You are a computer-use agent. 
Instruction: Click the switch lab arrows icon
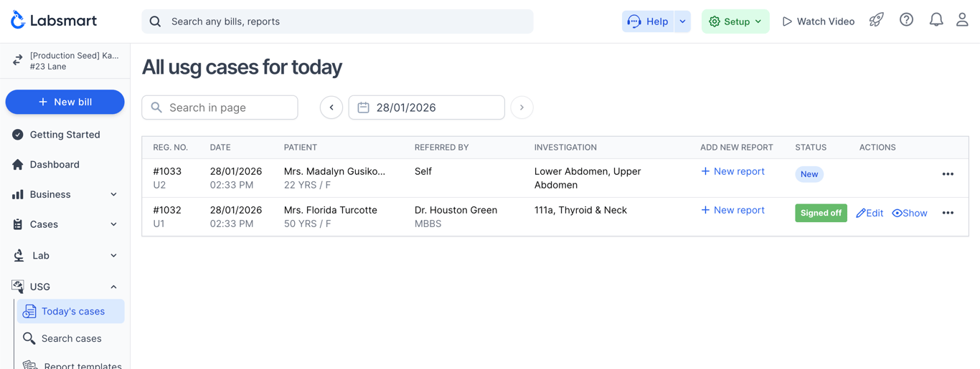point(17,61)
